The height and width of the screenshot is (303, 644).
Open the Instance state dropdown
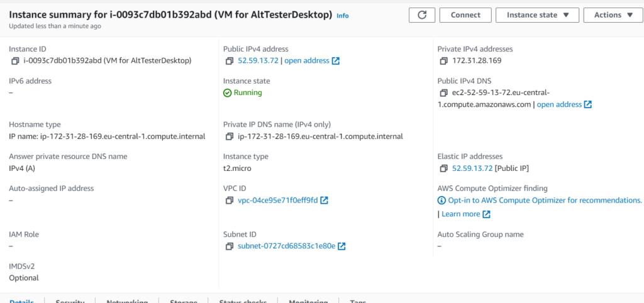(x=538, y=15)
